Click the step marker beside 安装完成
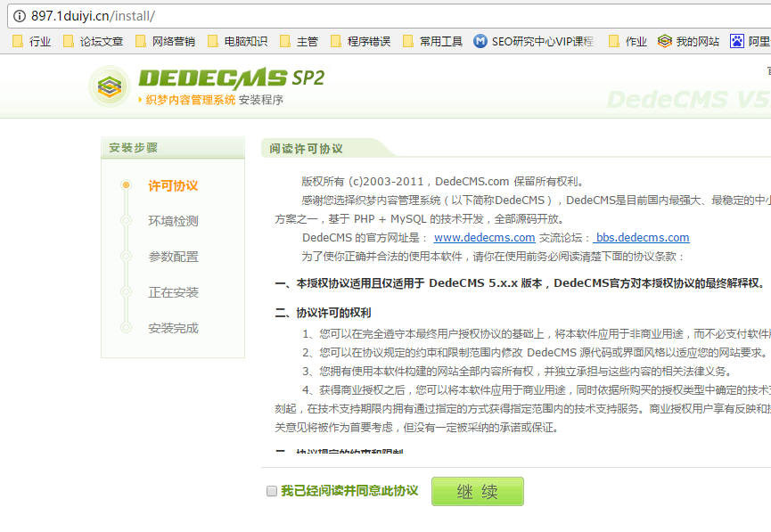The width and height of the screenshot is (771, 532). (126, 327)
